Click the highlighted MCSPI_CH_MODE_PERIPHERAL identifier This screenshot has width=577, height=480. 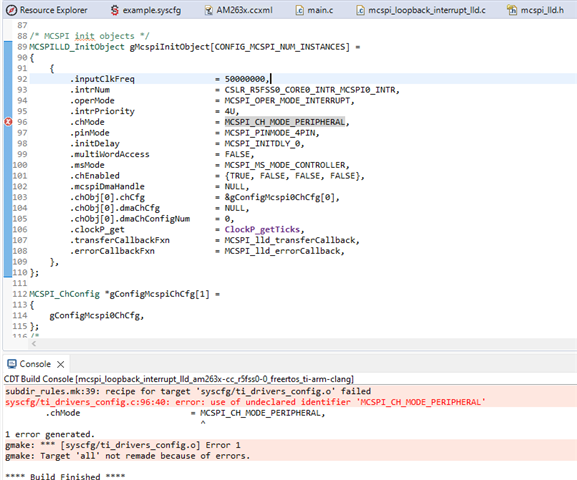[285, 122]
